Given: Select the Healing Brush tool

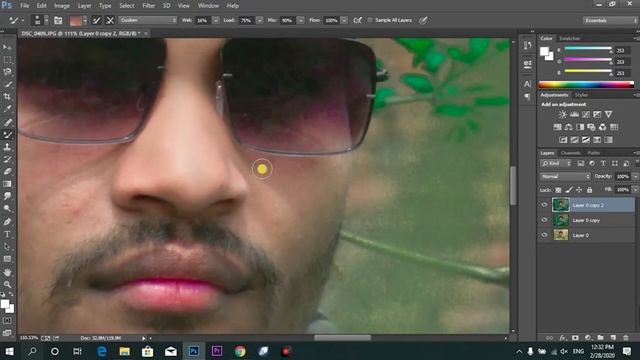Looking at the screenshot, I should coord(7,122).
